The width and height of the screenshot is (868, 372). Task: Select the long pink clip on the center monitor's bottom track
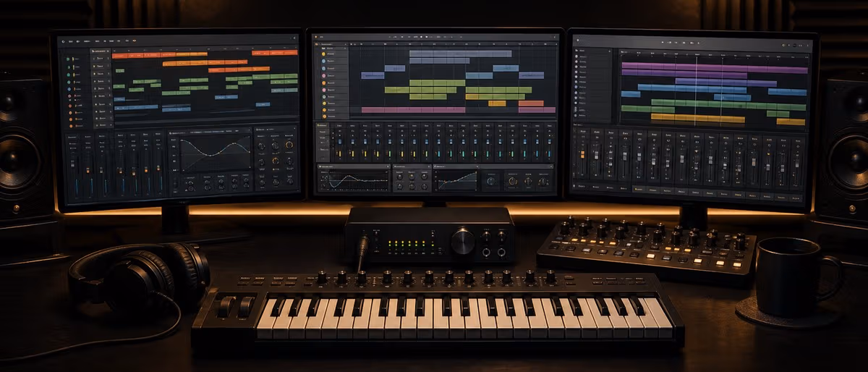(x=414, y=110)
